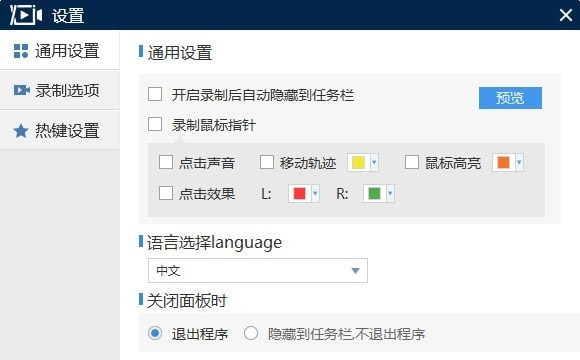Open the R: green color dropdown arrow
The width and height of the screenshot is (580, 360).
pos(390,193)
